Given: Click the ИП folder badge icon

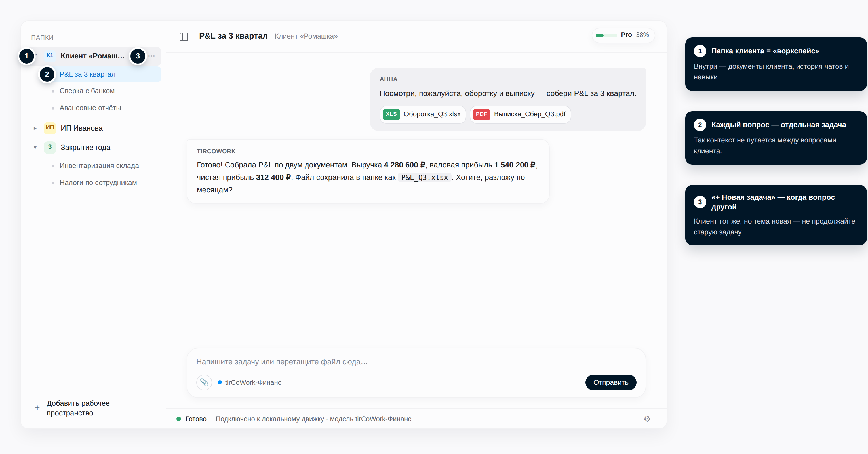Looking at the screenshot, I should tap(50, 128).
